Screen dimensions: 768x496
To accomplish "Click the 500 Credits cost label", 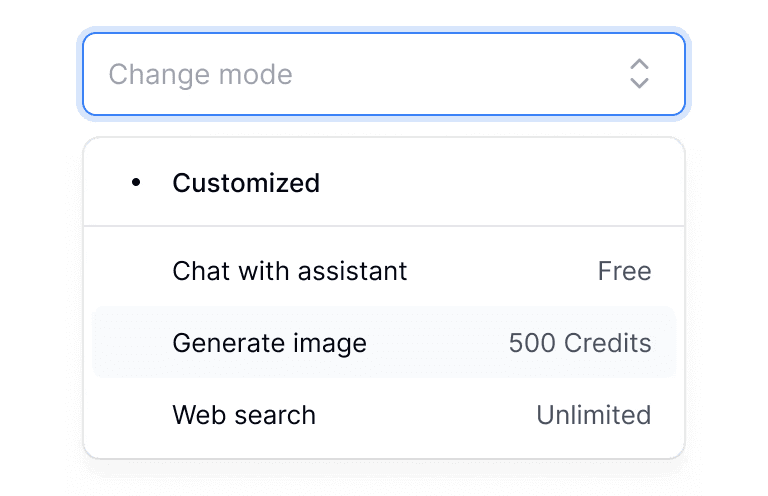I will tap(580, 343).
